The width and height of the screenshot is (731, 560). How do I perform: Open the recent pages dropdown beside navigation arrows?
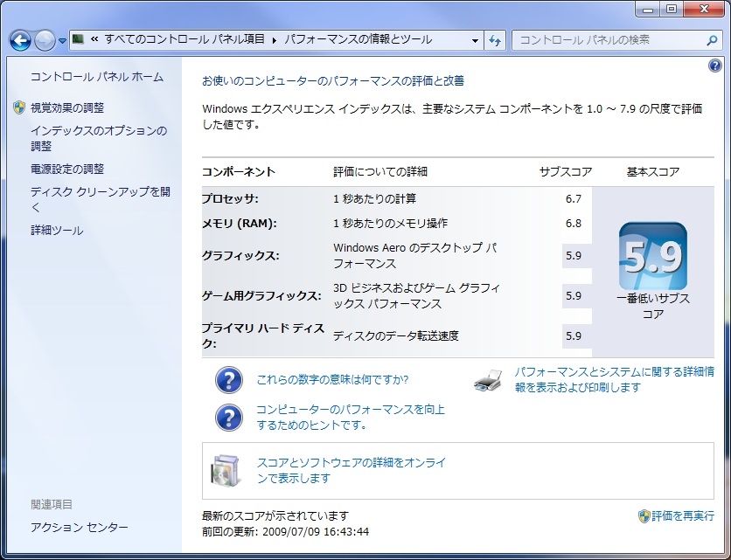click(62, 41)
